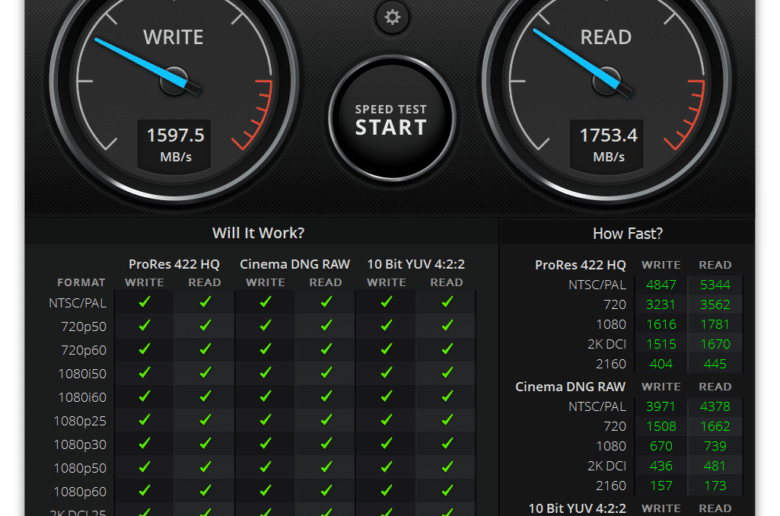
Task: Click ProRes 2160 read value 445
Action: coord(715,364)
